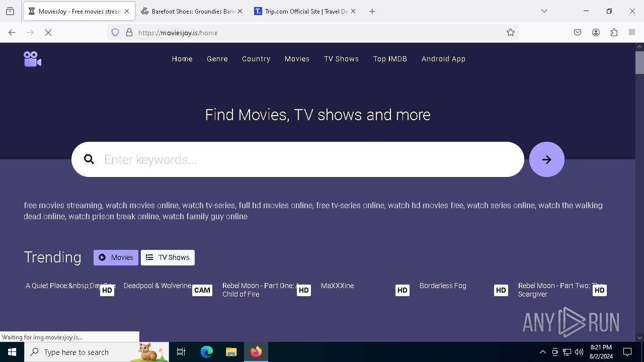Screen dimensions: 644x362
Task: Open Windows Start menu
Action: (12, 352)
